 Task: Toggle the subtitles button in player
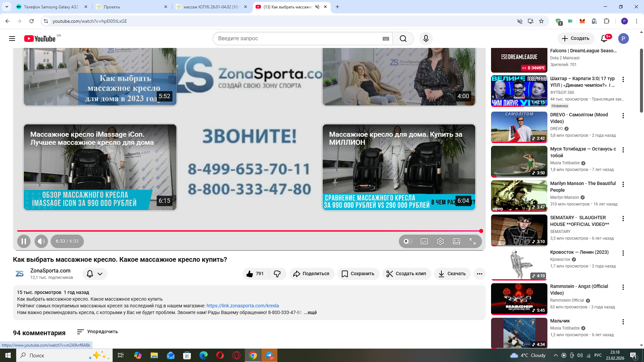click(424, 241)
